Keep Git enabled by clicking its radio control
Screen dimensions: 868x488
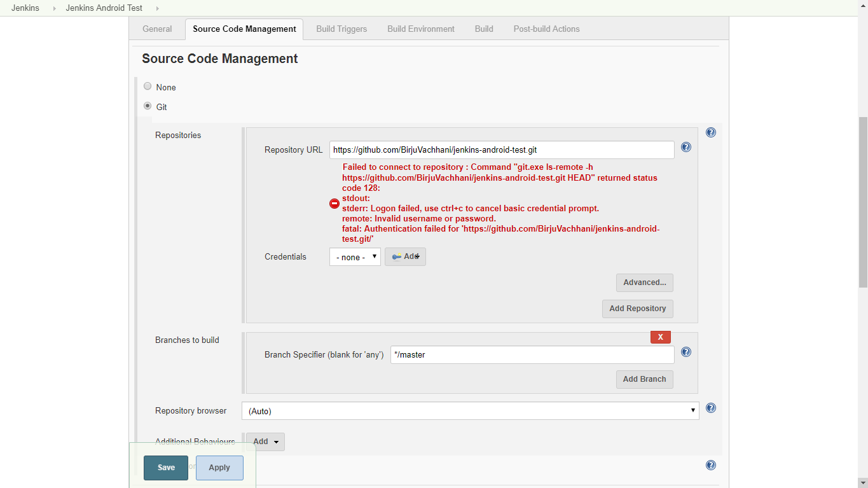point(148,106)
